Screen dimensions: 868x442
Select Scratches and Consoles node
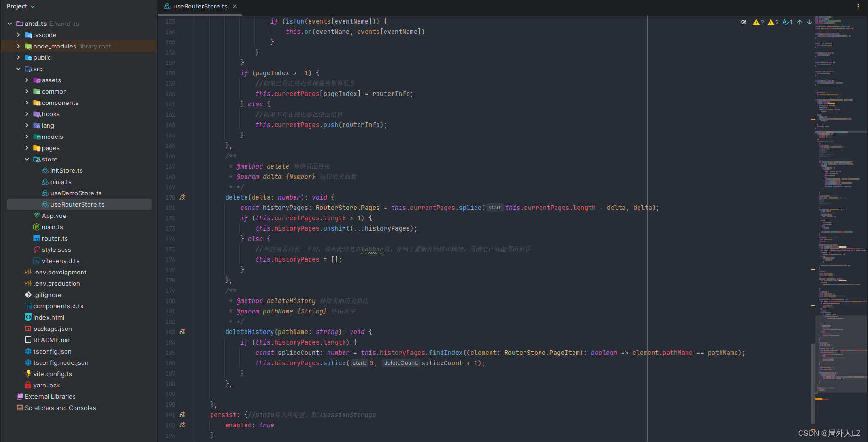tap(60, 408)
